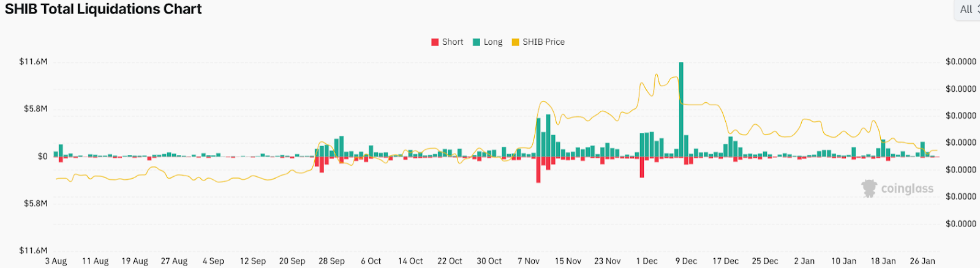The width and height of the screenshot is (980, 268).
Task: Open the All time range dropdown
Action: pyautogui.click(x=967, y=9)
